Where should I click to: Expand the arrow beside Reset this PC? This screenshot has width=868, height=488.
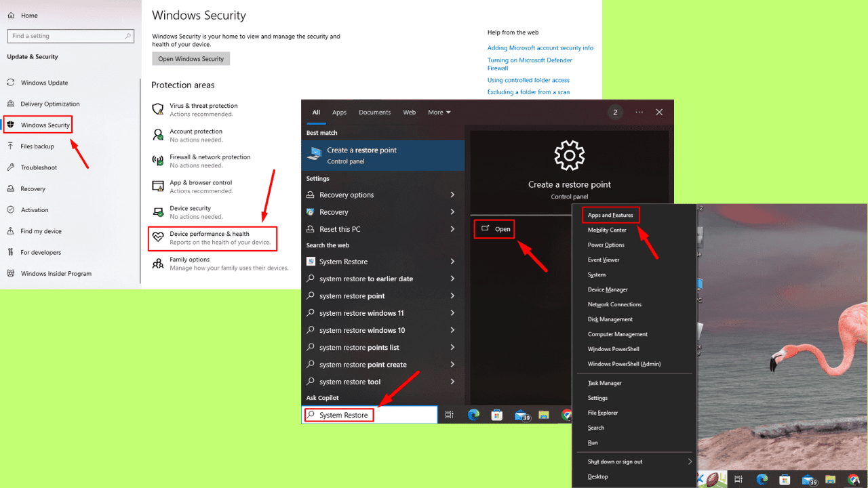click(452, 229)
